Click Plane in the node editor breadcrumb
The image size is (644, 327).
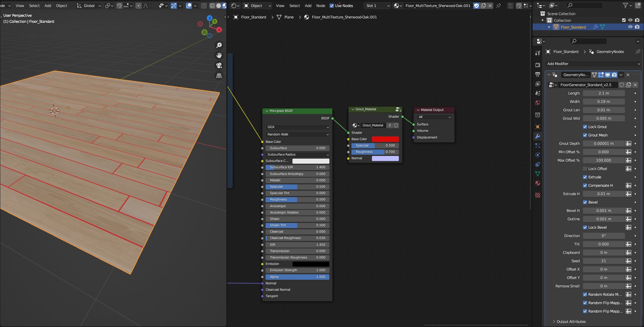tap(289, 17)
